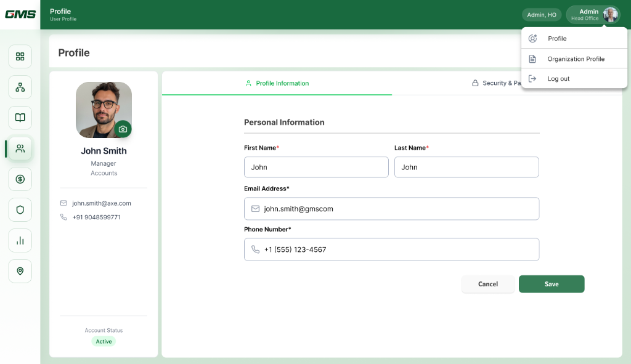Click the Active account status badge
631x364 pixels.
coord(104,341)
